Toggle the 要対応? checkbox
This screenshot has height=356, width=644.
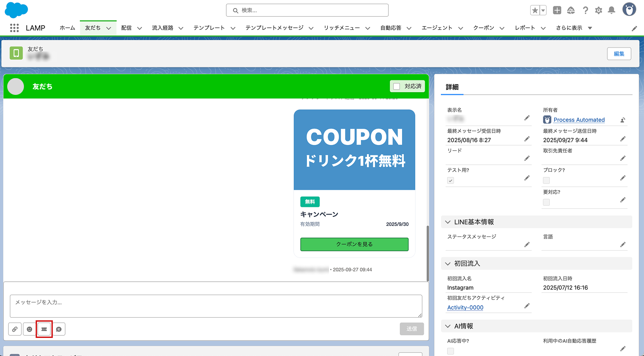(547, 202)
